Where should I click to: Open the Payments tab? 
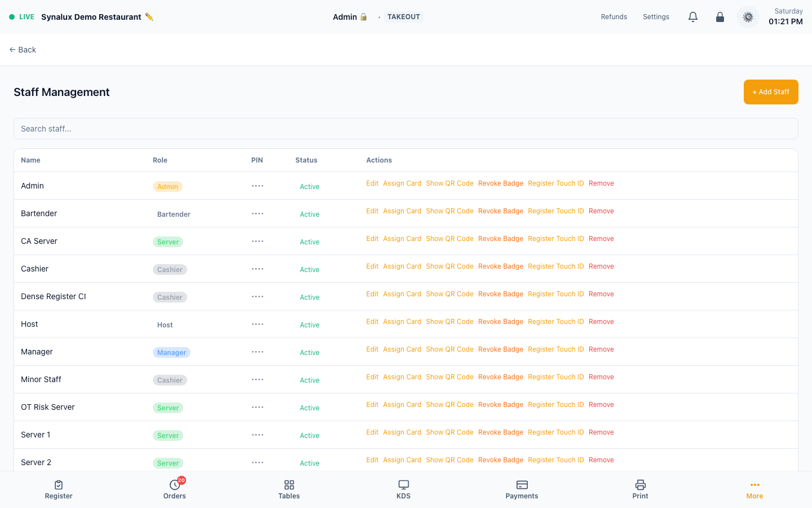[522, 489]
